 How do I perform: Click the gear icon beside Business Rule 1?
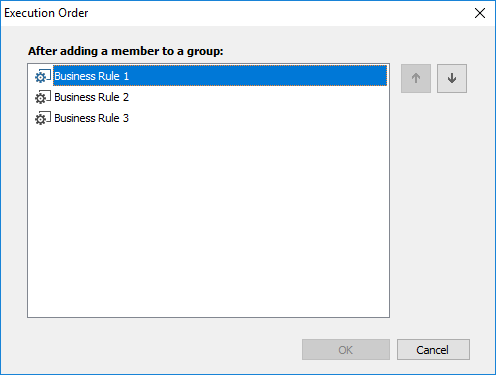click(x=43, y=76)
